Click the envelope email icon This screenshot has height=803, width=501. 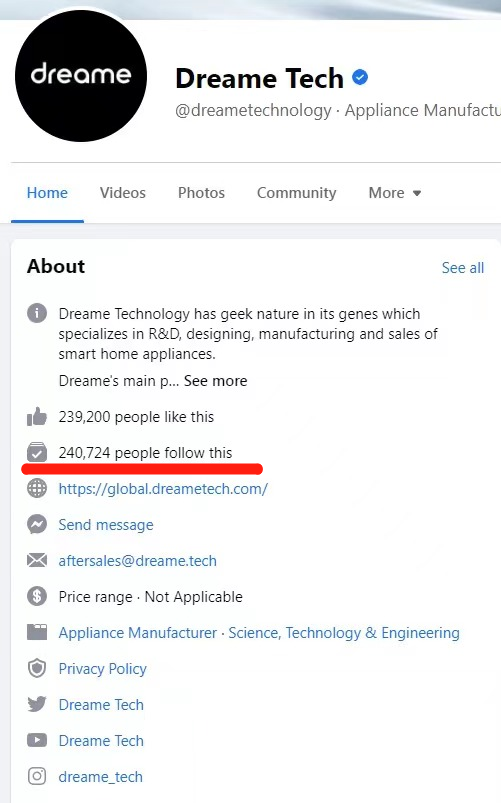tap(37, 560)
